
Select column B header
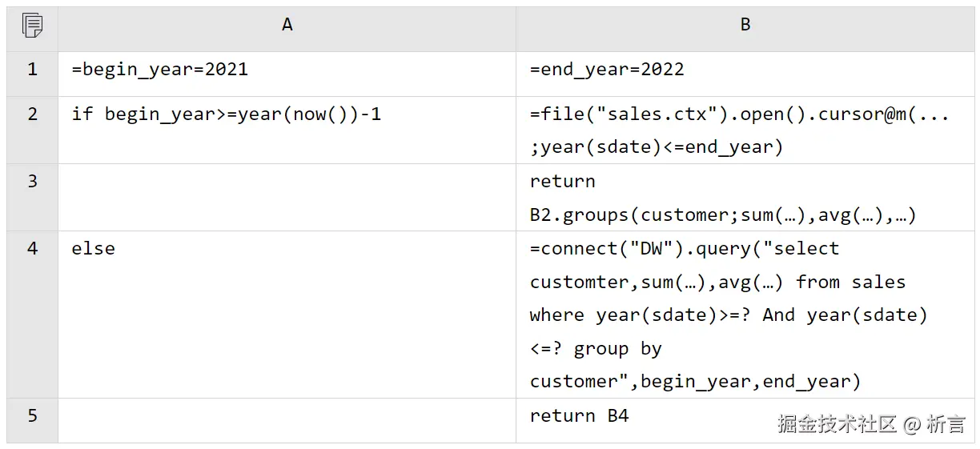[x=745, y=26]
